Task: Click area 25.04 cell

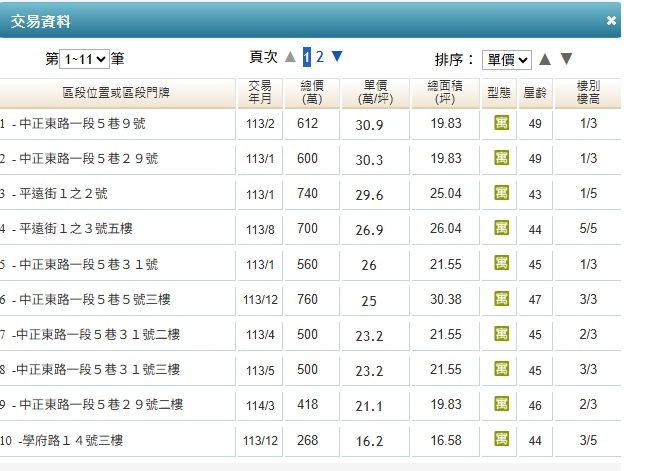Action: tap(446, 193)
